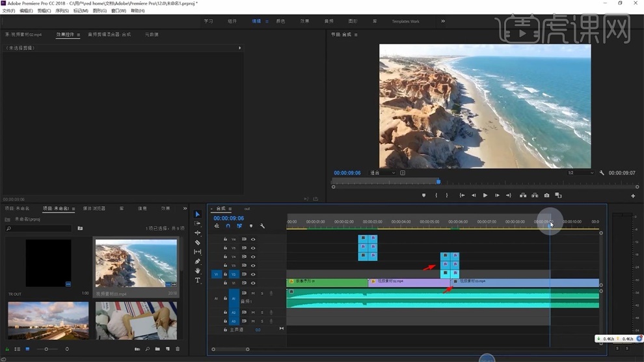Expand the workspace overflow chevron
The width and height of the screenshot is (644, 362).
[x=443, y=21]
